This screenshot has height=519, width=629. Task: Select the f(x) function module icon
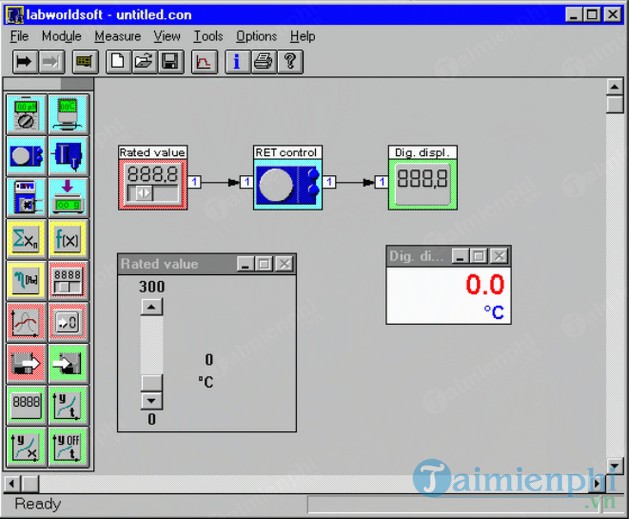68,239
